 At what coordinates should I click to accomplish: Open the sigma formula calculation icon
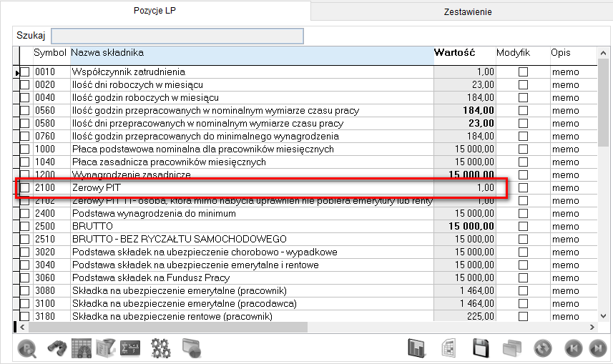click(130, 348)
